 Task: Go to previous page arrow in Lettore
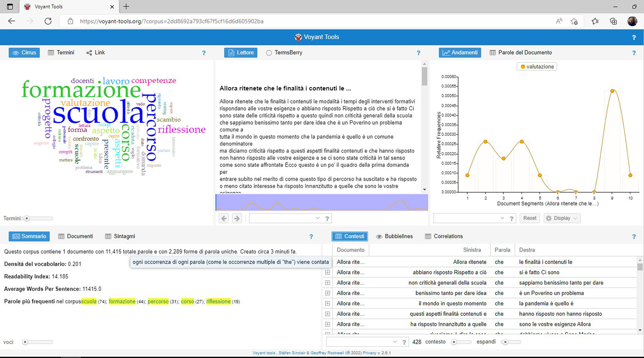[x=224, y=218]
